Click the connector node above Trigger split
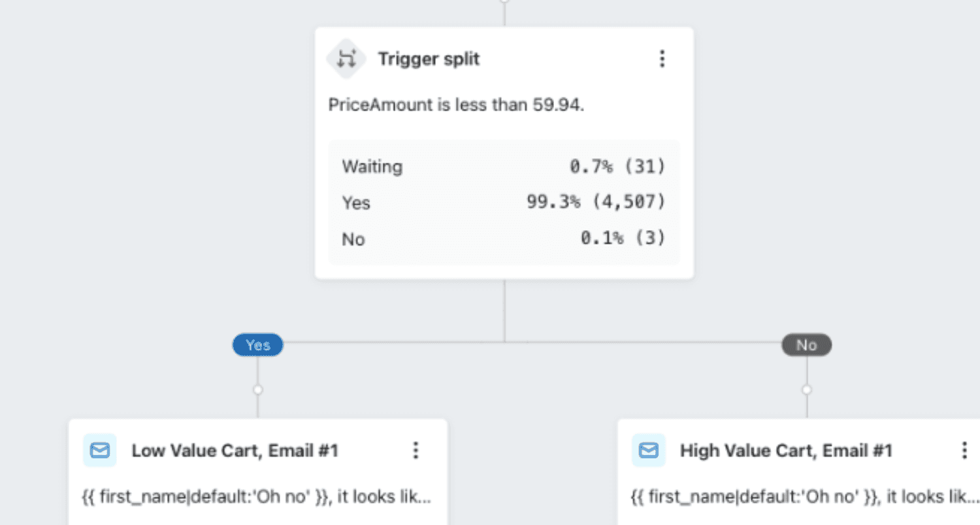This screenshot has height=525, width=980. 504,1
